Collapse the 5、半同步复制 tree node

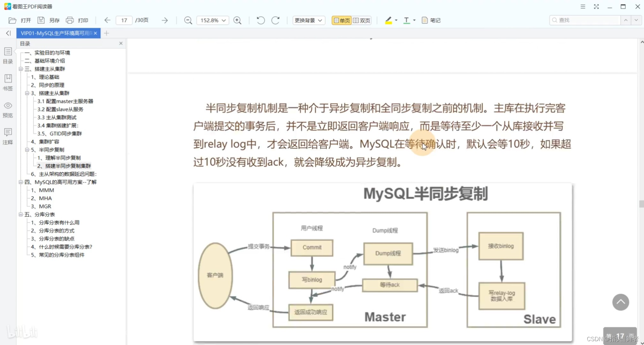pyautogui.click(x=27, y=150)
